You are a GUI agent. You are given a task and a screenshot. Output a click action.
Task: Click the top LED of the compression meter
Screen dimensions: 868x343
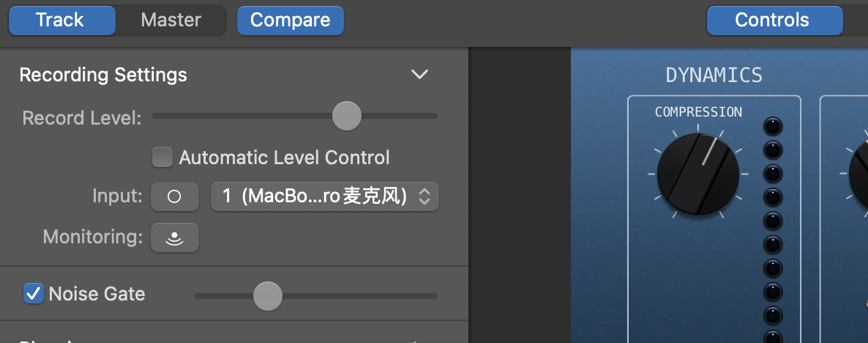(x=773, y=127)
